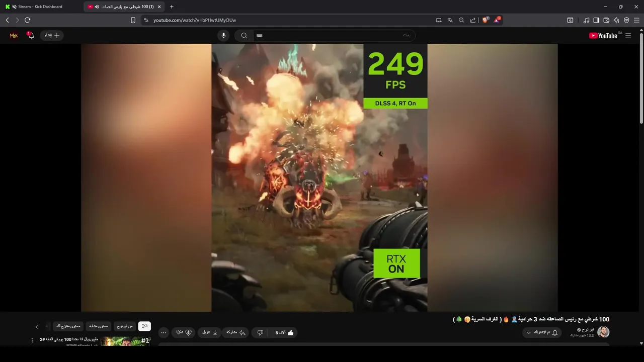Open the browser main hamburger menu
644x362 pixels.
(x=636, y=20)
